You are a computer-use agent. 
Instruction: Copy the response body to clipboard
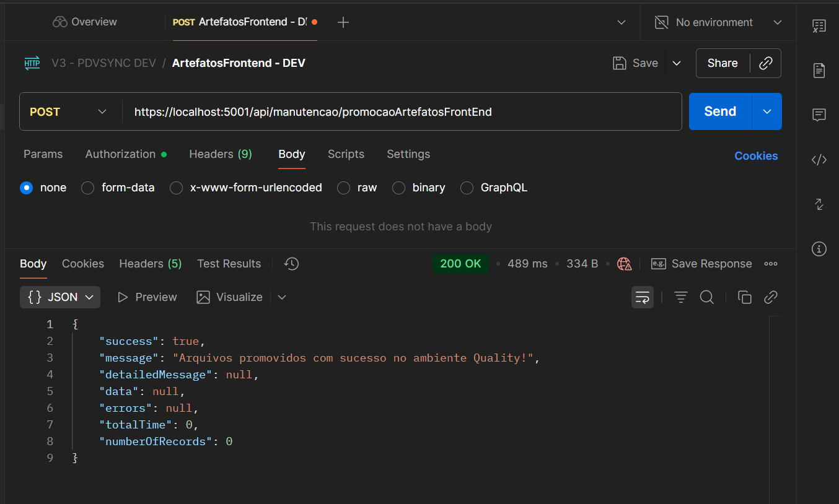click(745, 297)
